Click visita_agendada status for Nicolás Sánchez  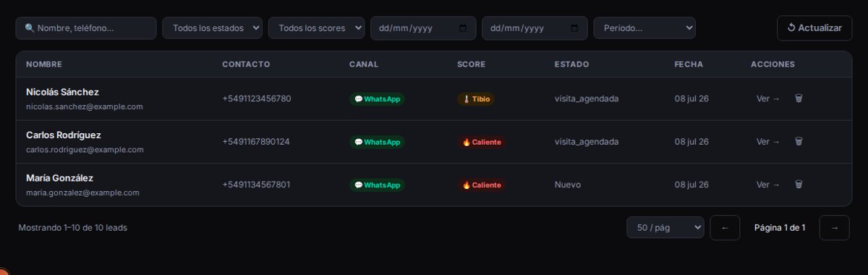click(x=587, y=98)
